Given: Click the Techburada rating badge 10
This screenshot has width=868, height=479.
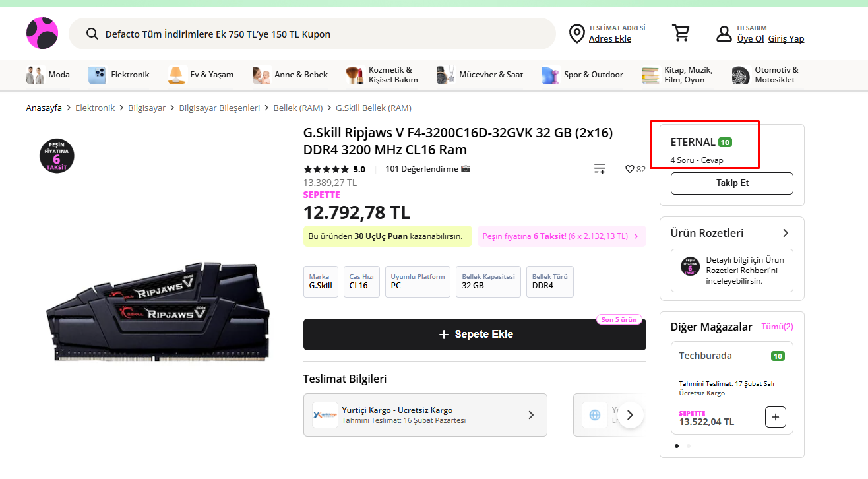Looking at the screenshot, I should (x=778, y=356).
